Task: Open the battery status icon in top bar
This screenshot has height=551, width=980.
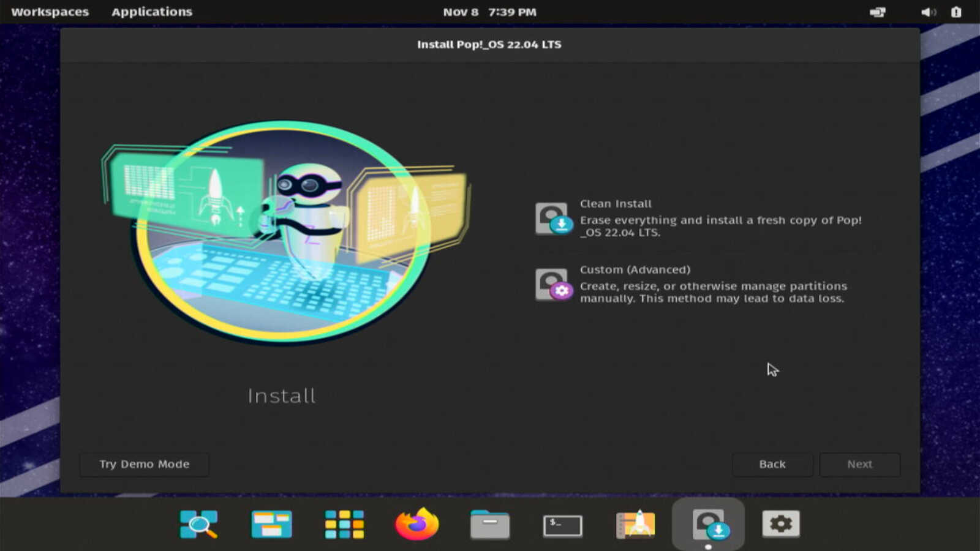Action: tap(956, 12)
